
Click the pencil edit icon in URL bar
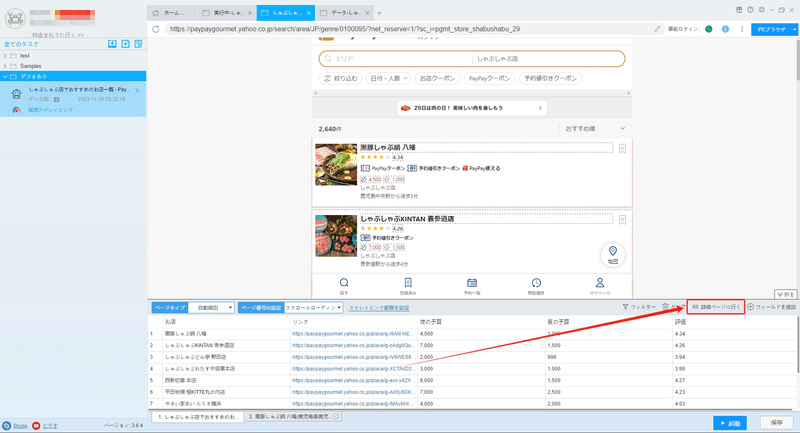(657, 29)
